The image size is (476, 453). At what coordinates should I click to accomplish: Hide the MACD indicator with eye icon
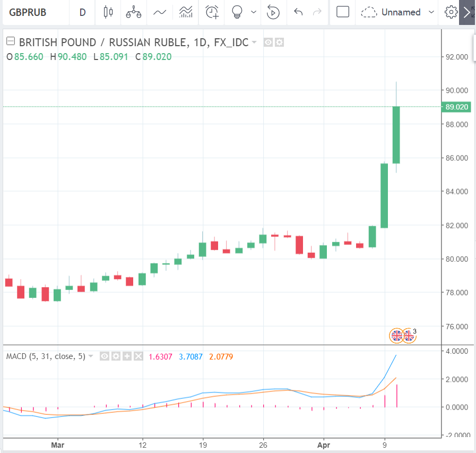tap(104, 356)
